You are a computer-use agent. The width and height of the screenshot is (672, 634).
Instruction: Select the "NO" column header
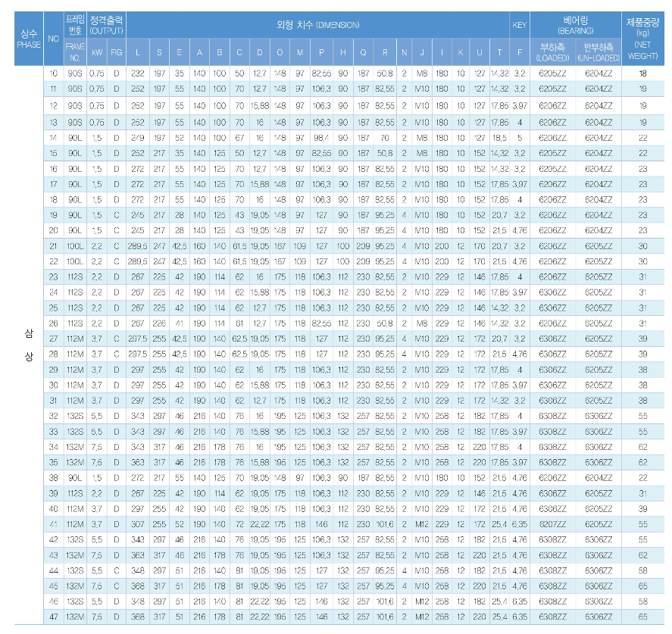click(54, 39)
